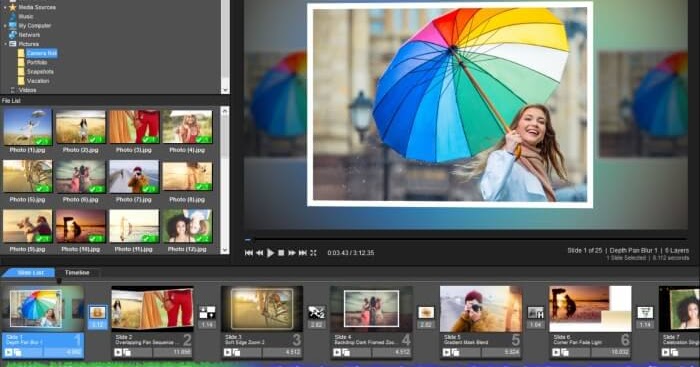Viewport: 700px width, 367px height.
Task: Open the preview in full screen
Action: point(313,253)
